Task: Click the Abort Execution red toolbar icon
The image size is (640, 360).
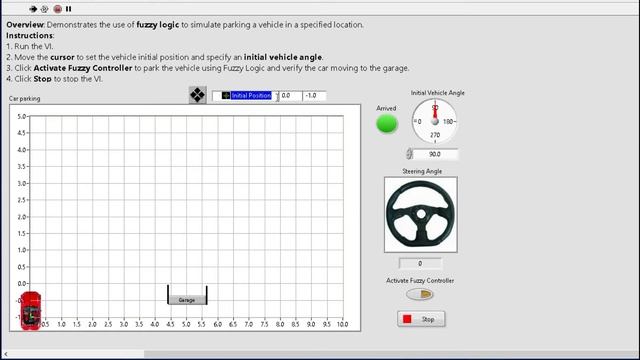Action: [58, 9]
